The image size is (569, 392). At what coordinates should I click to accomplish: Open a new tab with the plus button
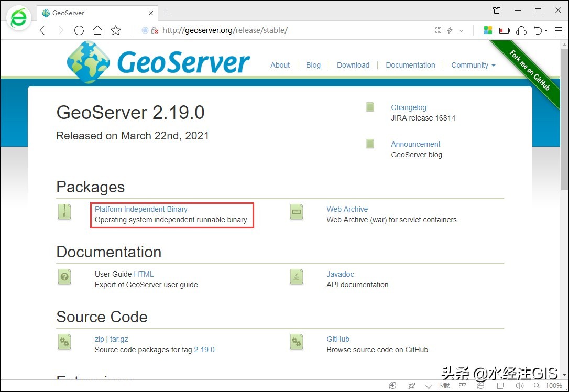(167, 13)
